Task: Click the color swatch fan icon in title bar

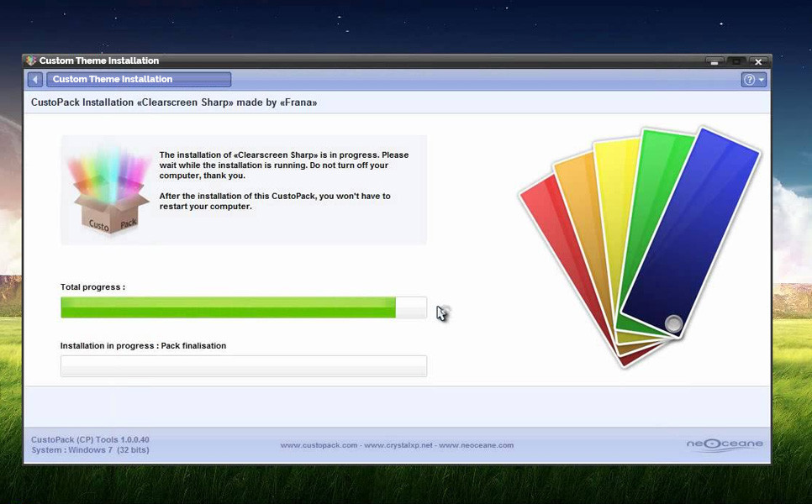Action: click(31, 60)
